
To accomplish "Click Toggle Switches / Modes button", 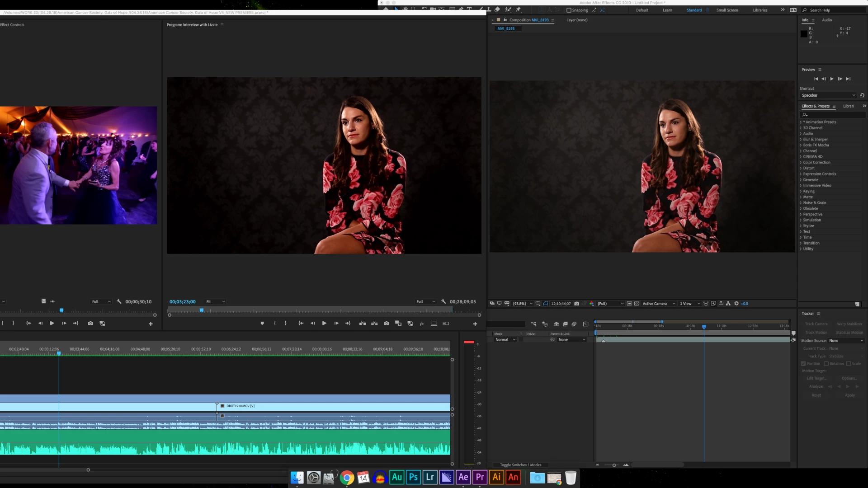I will pyautogui.click(x=520, y=465).
